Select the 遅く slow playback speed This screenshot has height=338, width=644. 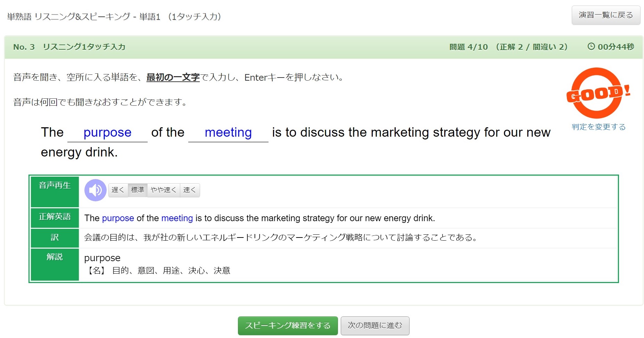[x=118, y=190]
